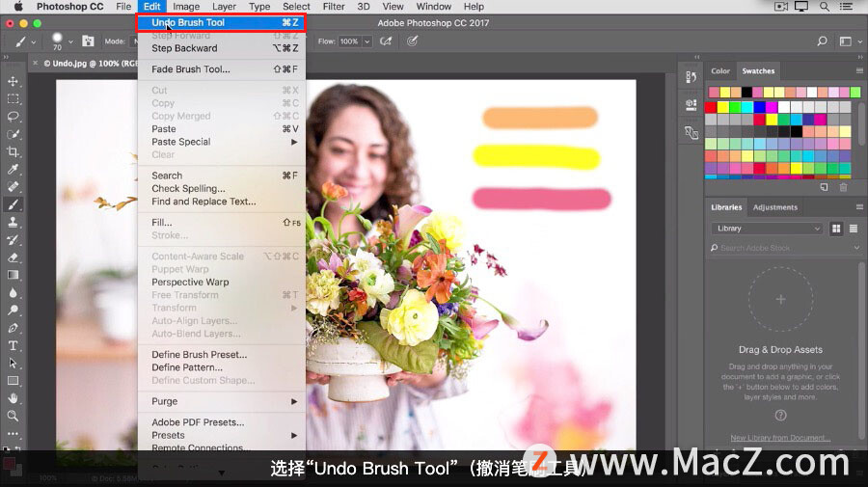Choose Perspective Warp

[222, 283]
